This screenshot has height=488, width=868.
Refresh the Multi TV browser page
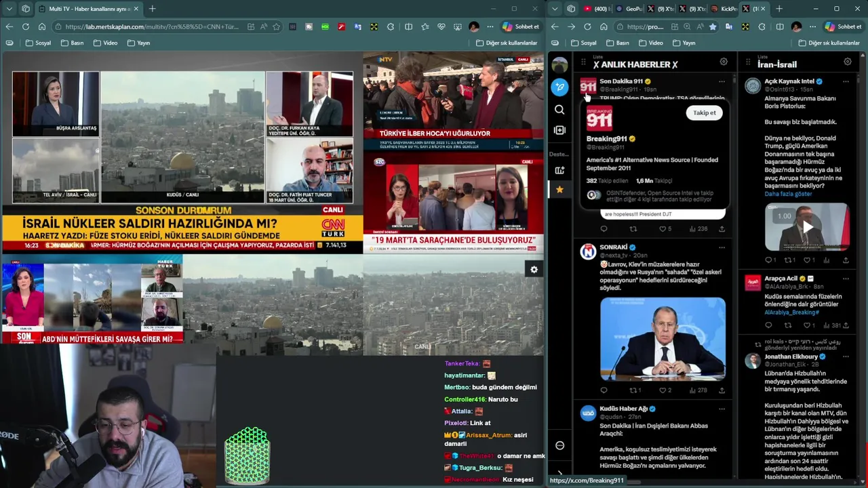25,26
